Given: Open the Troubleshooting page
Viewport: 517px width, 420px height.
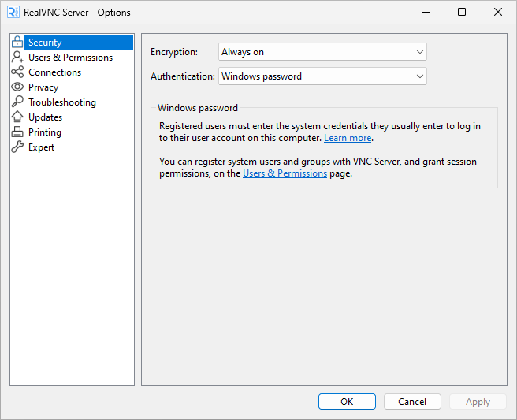Looking at the screenshot, I should 62,102.
